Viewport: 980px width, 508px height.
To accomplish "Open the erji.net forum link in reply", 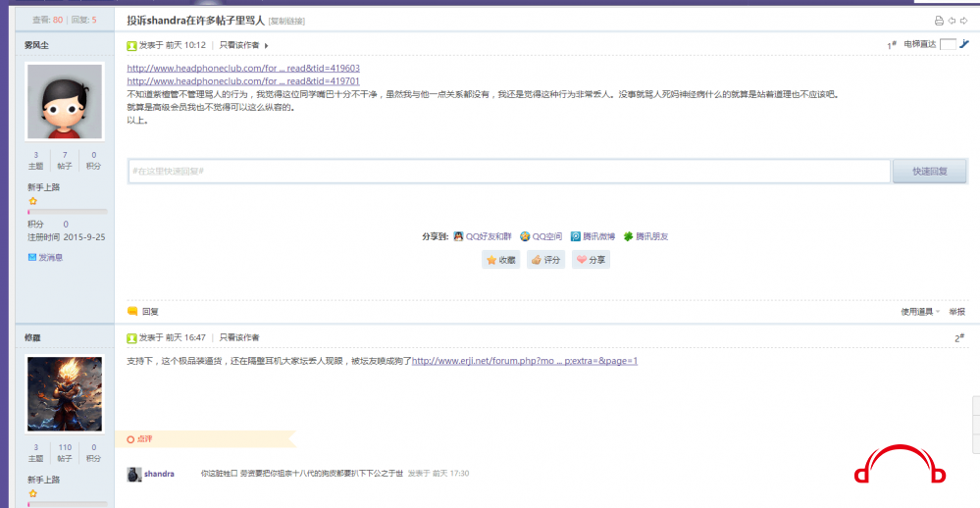I will tap(525, 361).
